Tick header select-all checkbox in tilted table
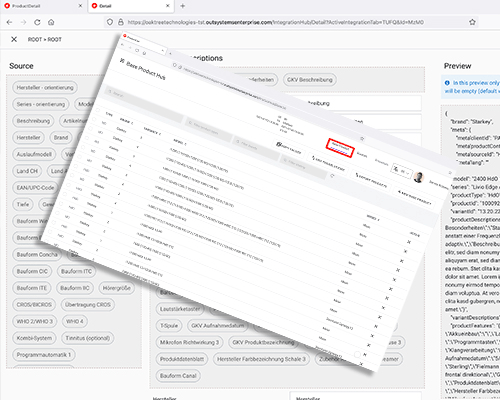500x400 pixels. (98, 110)
